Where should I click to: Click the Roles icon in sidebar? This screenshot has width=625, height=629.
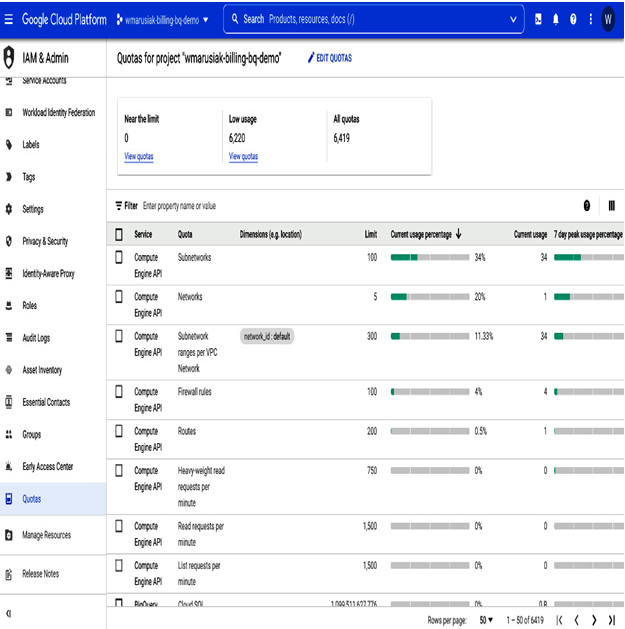tap(9, 305)
